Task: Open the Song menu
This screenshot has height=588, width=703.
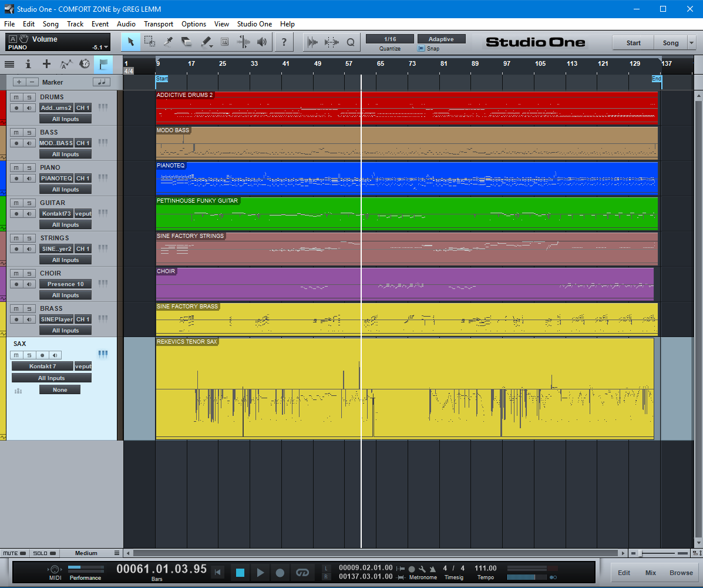Action: coord(51,24)
